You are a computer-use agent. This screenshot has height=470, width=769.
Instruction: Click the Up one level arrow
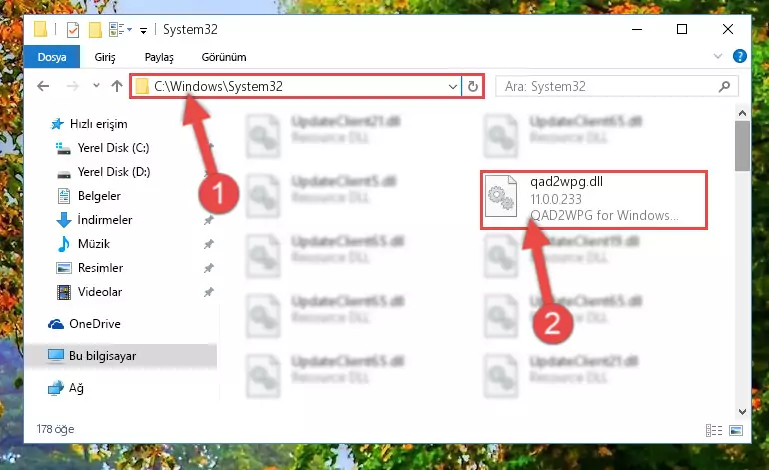coord(116,86)
